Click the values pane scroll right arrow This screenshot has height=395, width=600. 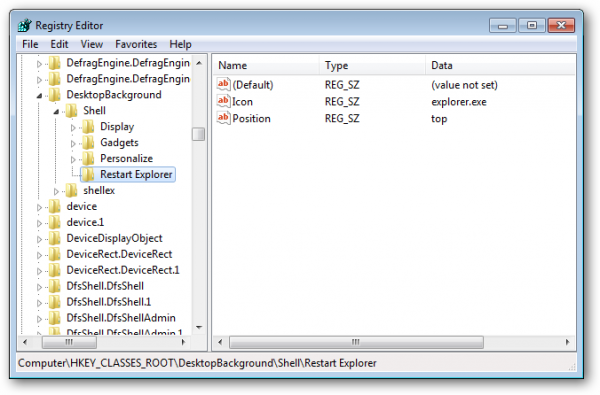click(x=567, y=342)
